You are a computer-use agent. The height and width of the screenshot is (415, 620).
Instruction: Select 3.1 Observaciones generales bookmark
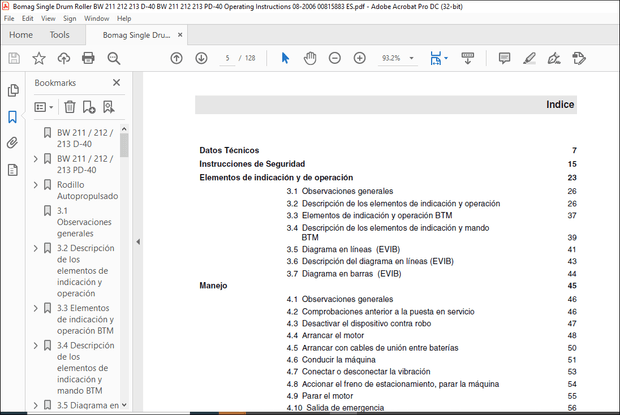[84, 222]
